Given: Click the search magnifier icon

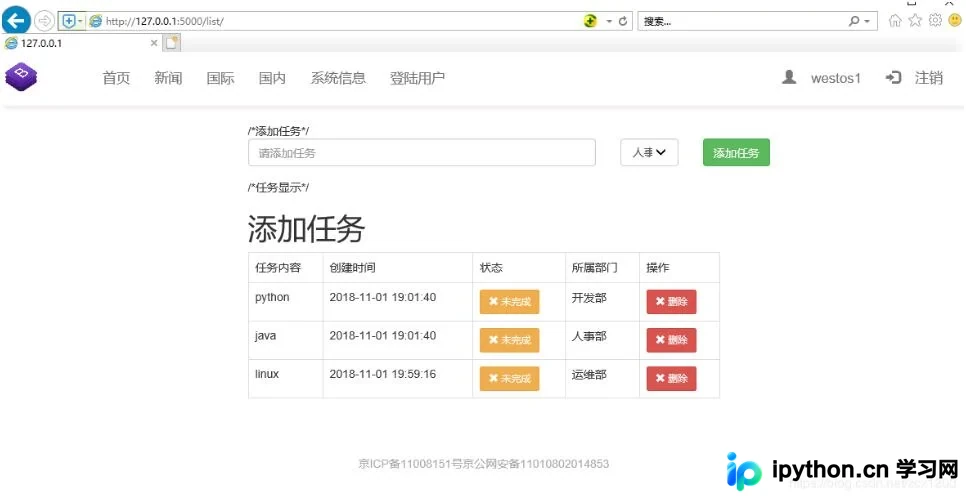Looking at the screenshot, I should click(854, 21).
